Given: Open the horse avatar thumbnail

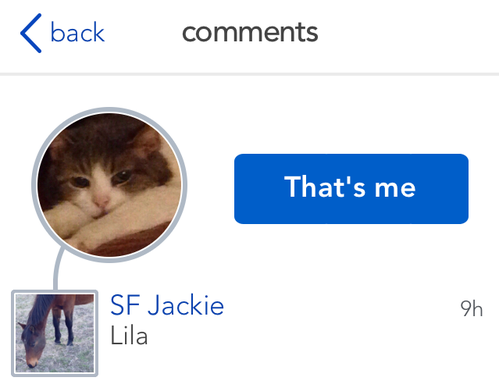Looking at the screenshot, I should tap(55, 333).
